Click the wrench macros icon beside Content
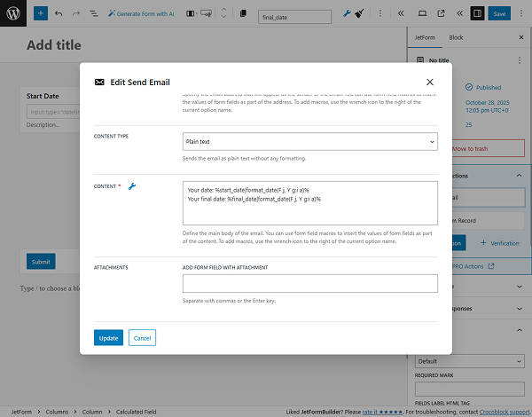 (132, 186)
